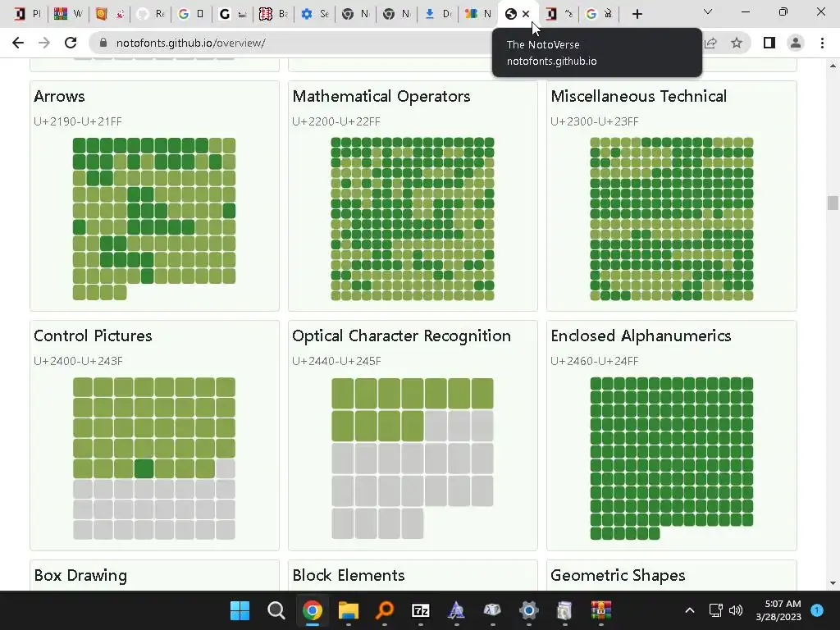840x630 pixels.
Task: Open the Windows Start menu
Action: click(240, 610)
